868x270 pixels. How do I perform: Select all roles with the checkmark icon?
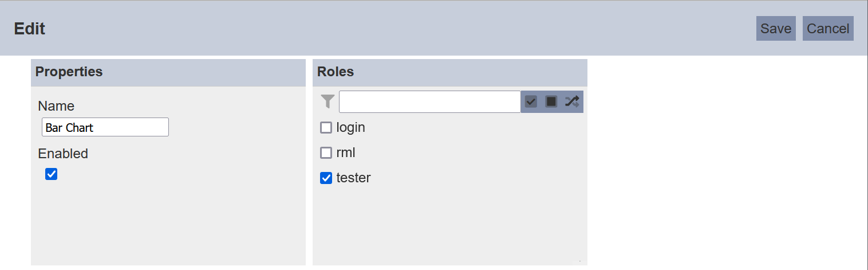pyautogui.click(x=531, y=101)
